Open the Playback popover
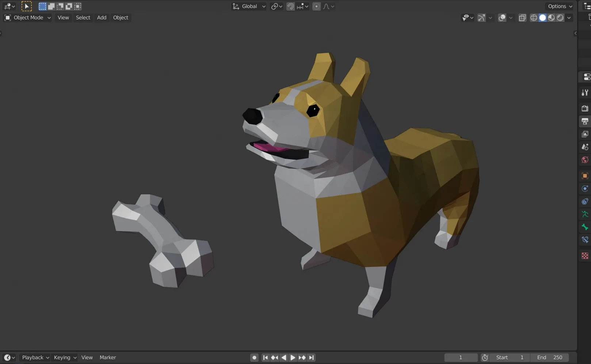The image size is (591, 364). tap(35, 357)
